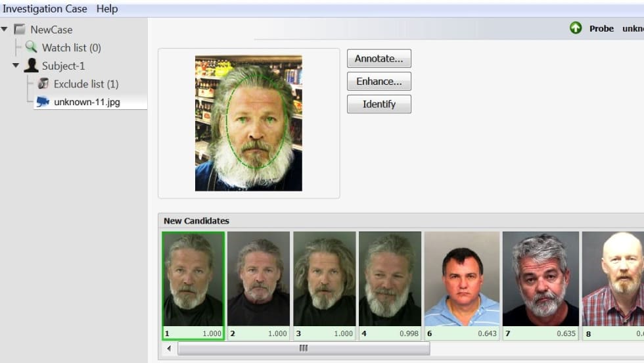Click the Subject-1 person icon
This screenshot has width=644, height=363.
click(x=31, y=66)
